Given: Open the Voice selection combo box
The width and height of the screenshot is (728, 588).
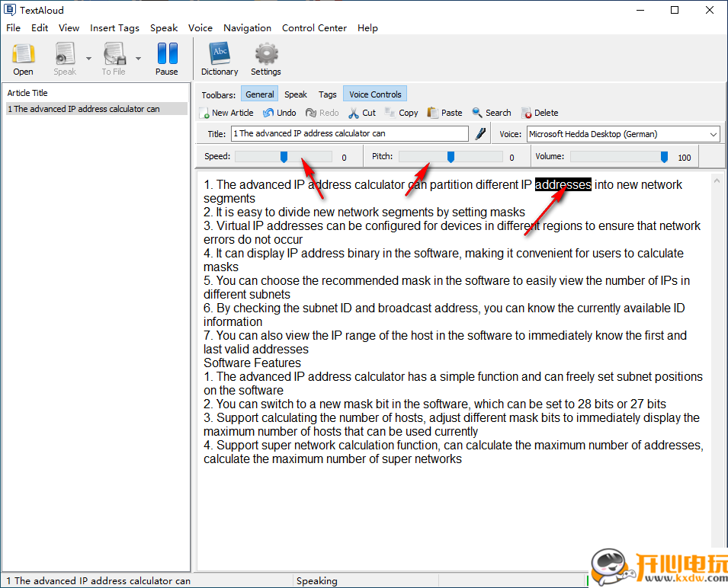Looking at the screenshot, I should pos(623,134).
